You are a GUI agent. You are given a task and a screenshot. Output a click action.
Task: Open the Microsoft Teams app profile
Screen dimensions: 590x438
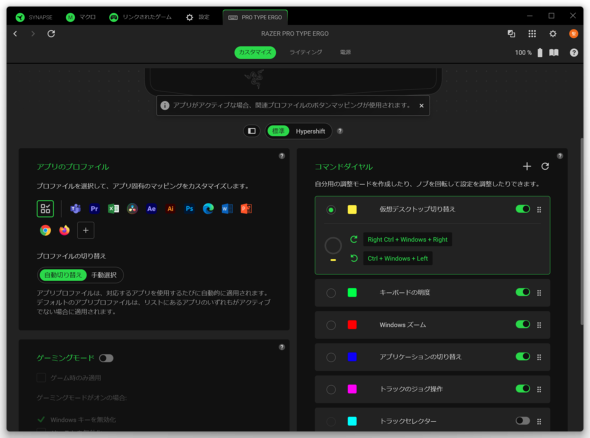pyautogui.click(x=76, y=208)
